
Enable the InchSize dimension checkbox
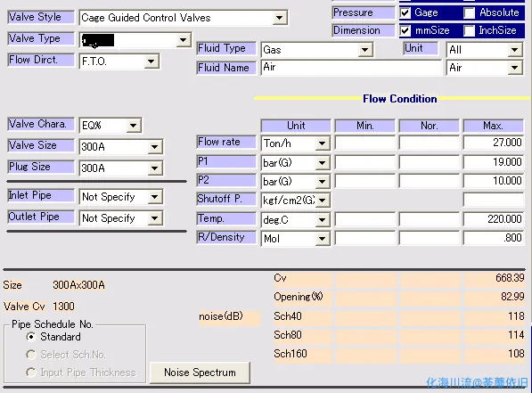click(470, 30)
